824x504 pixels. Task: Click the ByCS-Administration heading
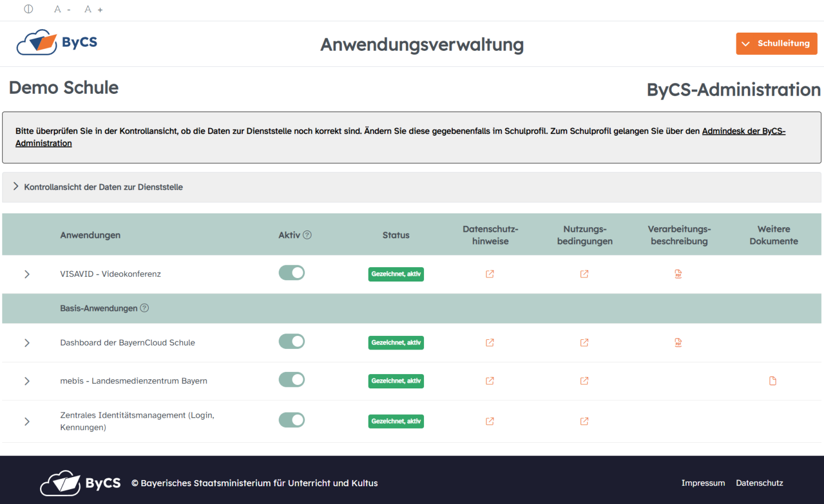coord(734,90)
